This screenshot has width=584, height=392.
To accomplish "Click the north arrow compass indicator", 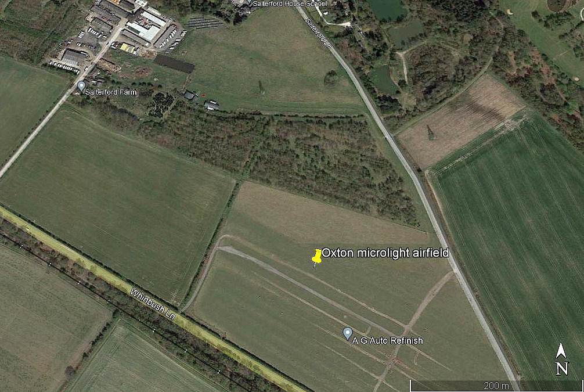I will (x=562, y=359).
